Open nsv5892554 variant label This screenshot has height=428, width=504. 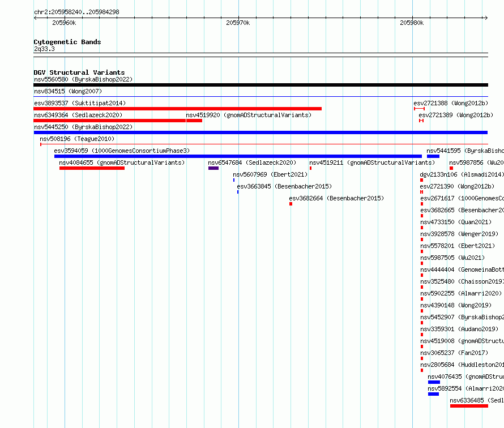point(465,388)
